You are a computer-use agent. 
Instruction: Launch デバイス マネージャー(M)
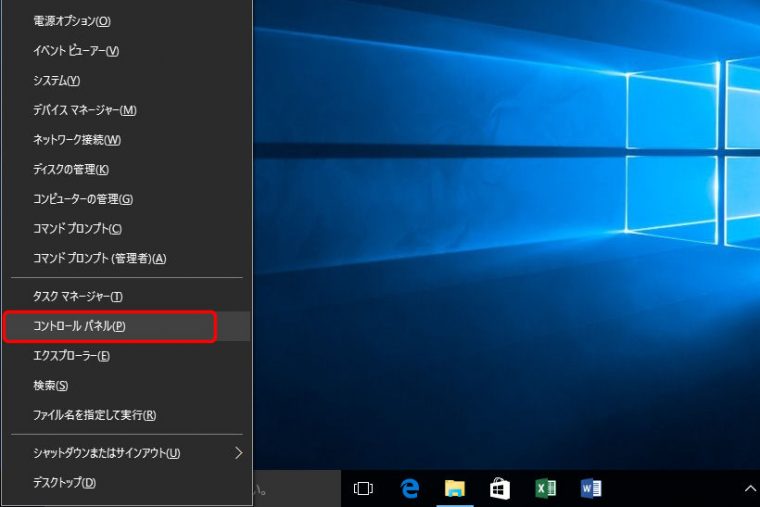[x=127, y=111]
